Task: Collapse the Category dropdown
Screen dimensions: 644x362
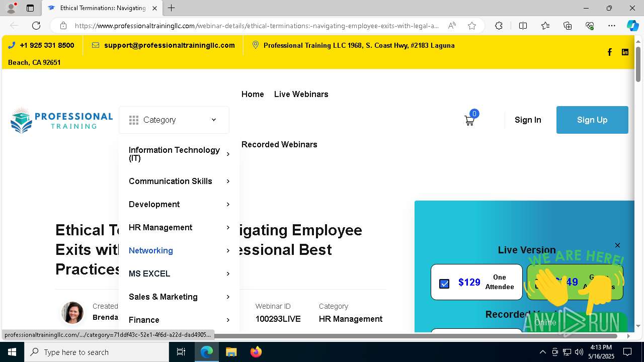Action: [174, 120]
